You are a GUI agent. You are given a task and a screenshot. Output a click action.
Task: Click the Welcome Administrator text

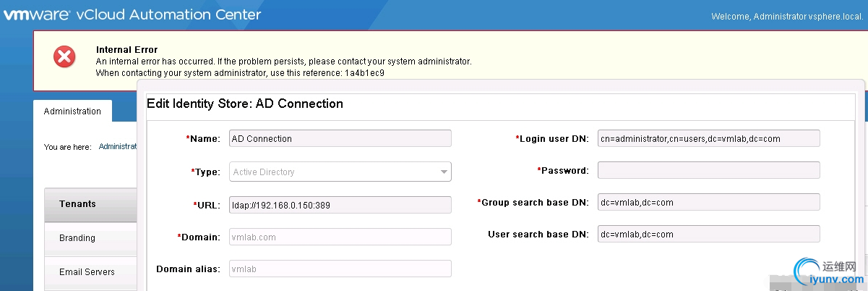787,16
